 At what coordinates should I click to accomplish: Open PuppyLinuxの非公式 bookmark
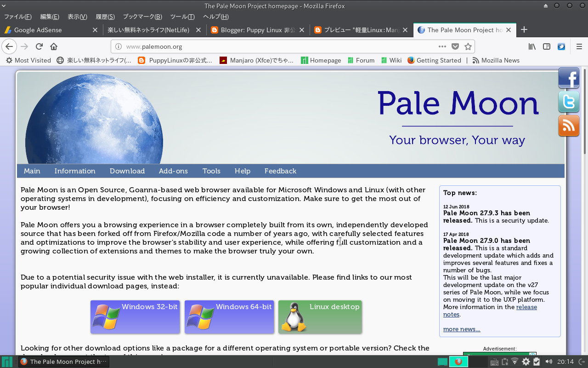(x=175, y=60)
